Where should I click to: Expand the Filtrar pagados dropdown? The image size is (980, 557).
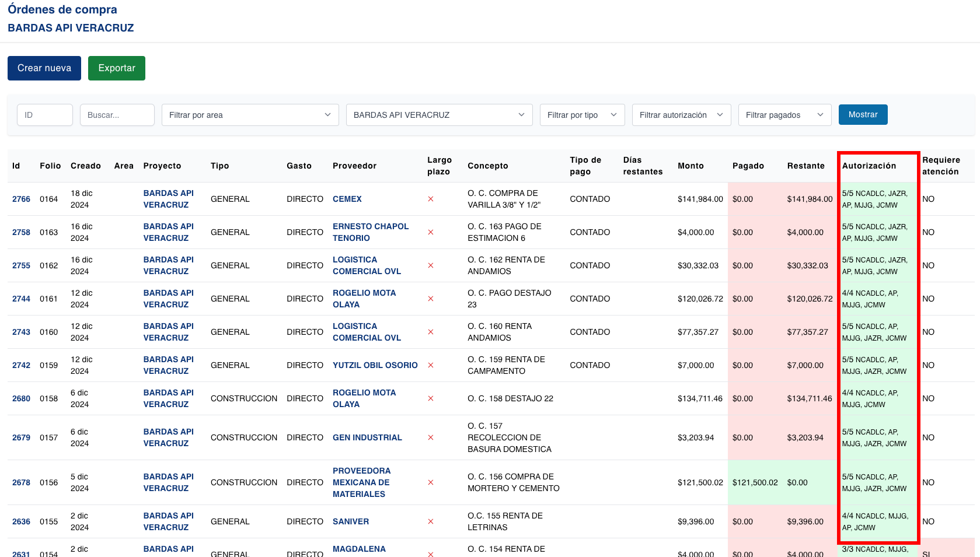click(784, 115)
